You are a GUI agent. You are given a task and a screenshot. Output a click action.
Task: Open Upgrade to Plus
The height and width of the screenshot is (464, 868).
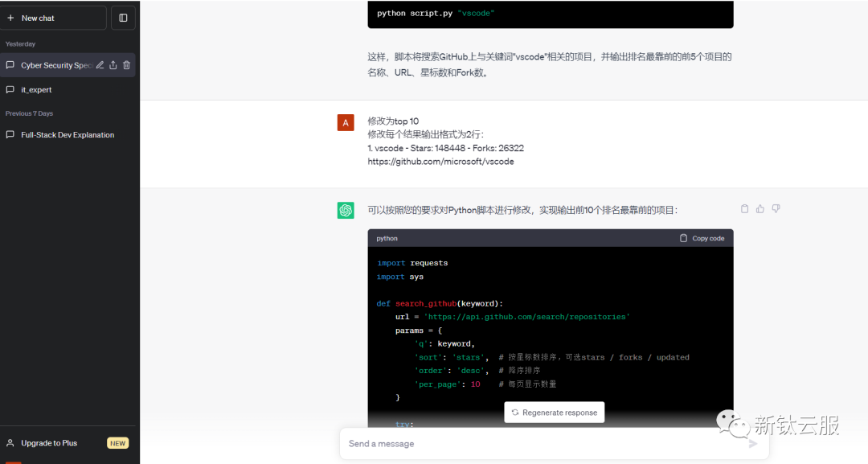[x=49, y=443]
